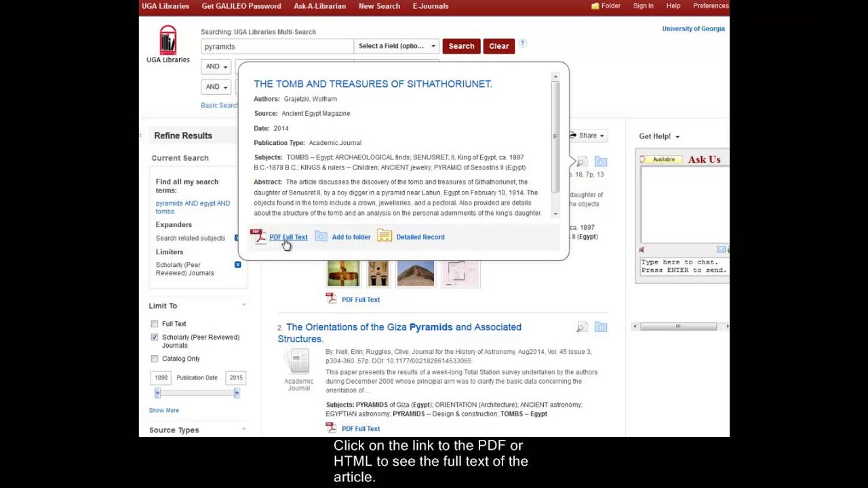Screen dimensions: 868x488
Task: Click the Detailed Record icon in popup
Action: click(x=384, y=237)
